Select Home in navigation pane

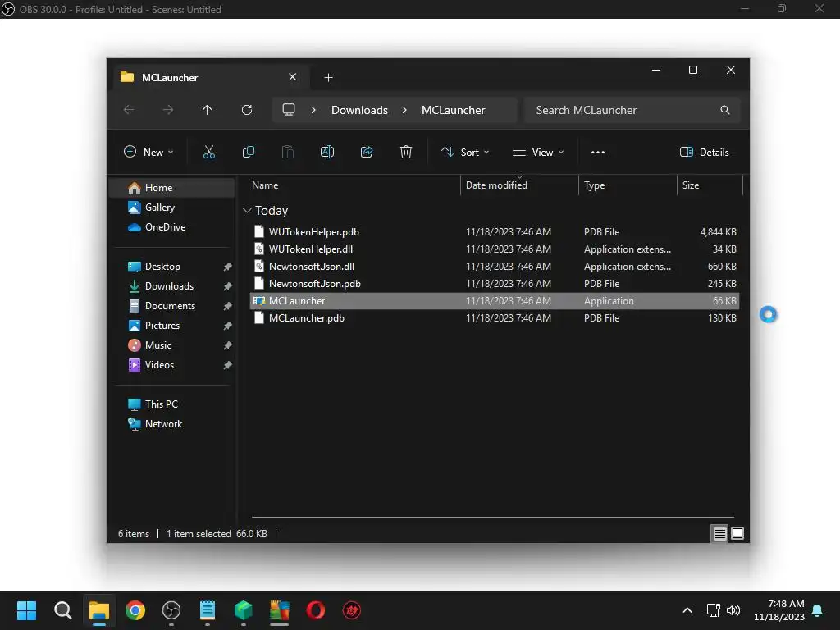tap(172, 188)
